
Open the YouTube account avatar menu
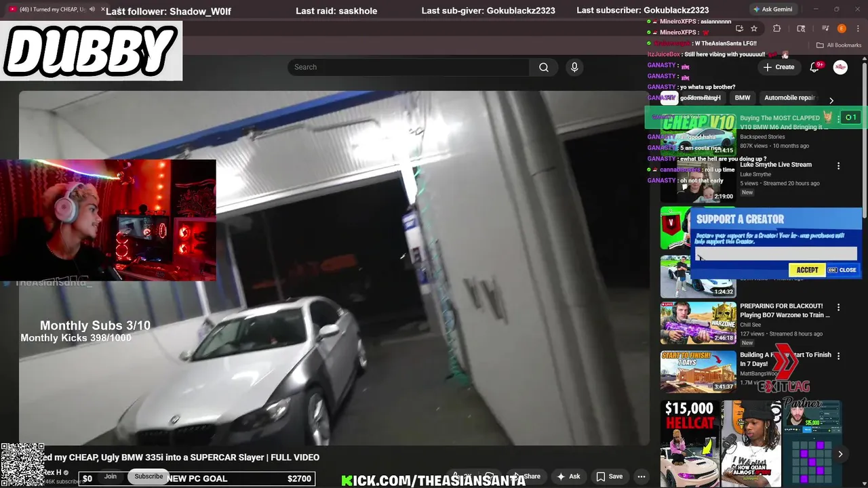pos(840,67)
